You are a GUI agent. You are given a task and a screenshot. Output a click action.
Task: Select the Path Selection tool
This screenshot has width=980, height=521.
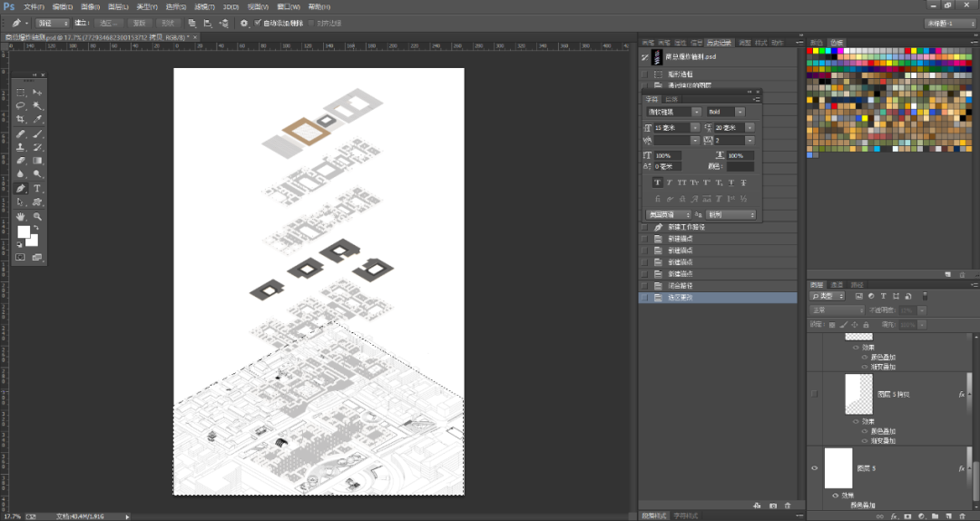point(21,202)
